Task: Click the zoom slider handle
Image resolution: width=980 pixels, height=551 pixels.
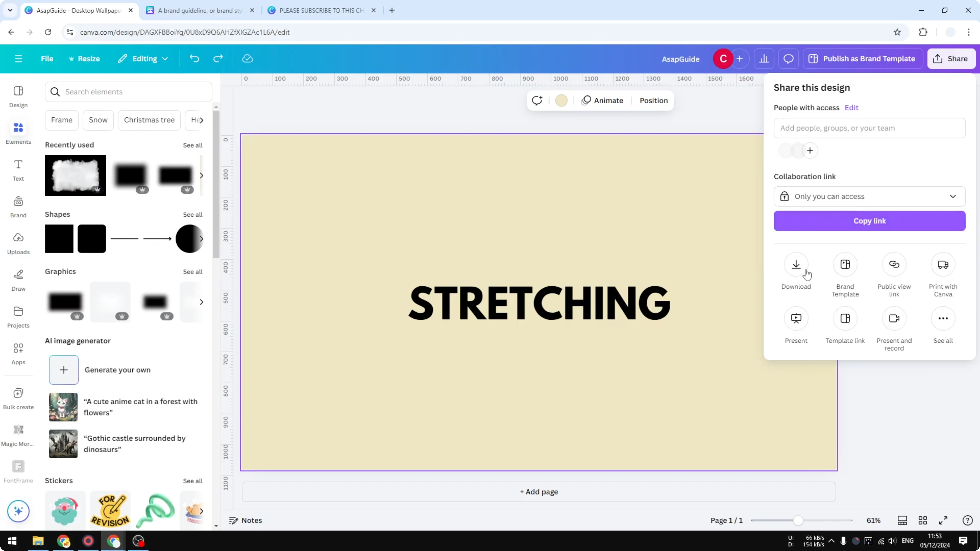Action: [x=798, y=520]
